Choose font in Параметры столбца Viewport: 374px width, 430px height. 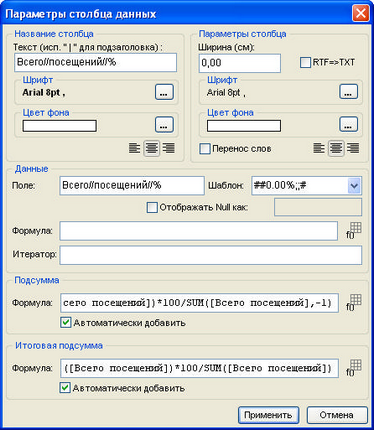click(349, 92)
